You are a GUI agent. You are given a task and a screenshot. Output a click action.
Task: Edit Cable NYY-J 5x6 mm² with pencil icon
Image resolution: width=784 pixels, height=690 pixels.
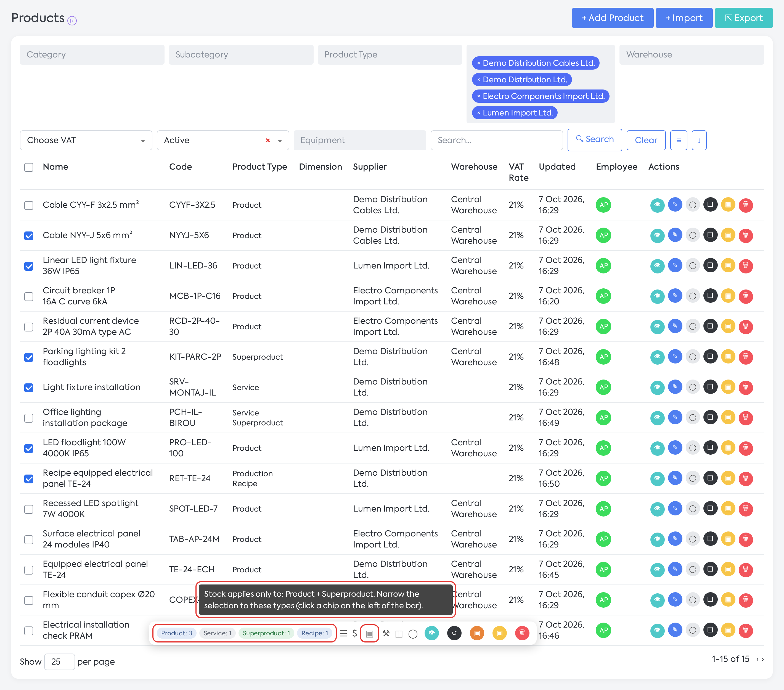pyautogui.click(x=675, y=235)
